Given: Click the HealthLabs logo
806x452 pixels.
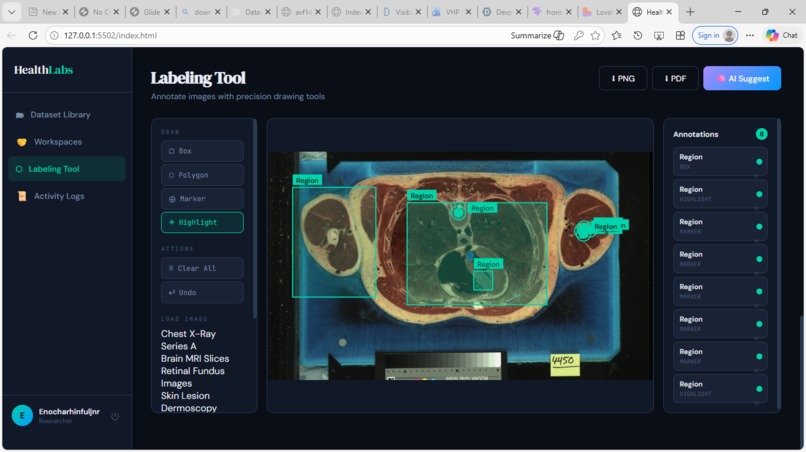Looking at the screenshot, I should (43, 70).
